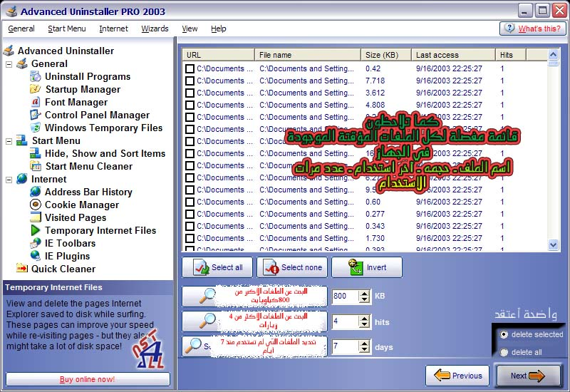Click Control Panel Manager icon
The height and width of the screenshot is (392, 570).
click(x=35, y=115)
